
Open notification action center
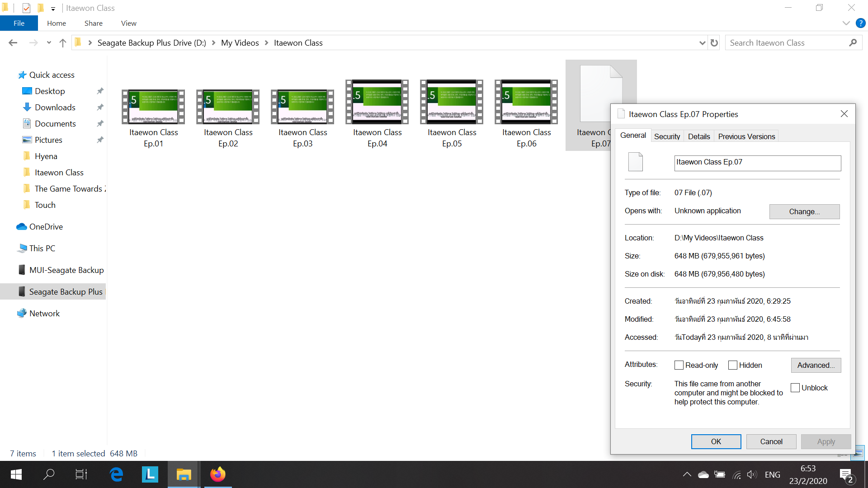click(x=846, y=475)
